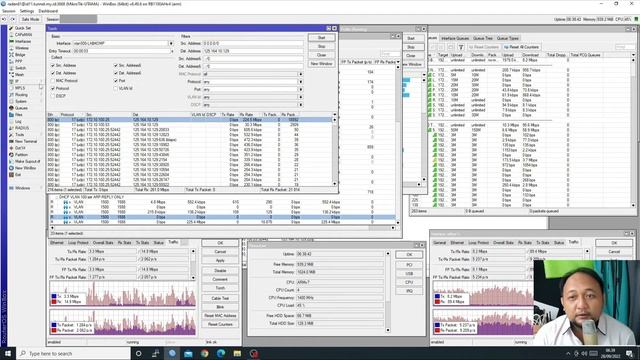Expand the IP sidebar submenu

pyautogui.click(x=41, y=81)
